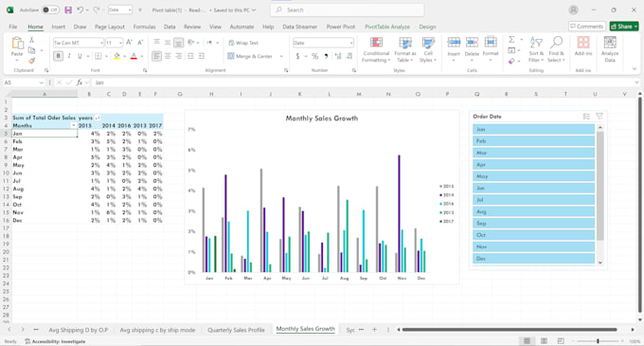Expand the Name Box dropdown
The width and height of the screenshot is (644, 346).
41,82
